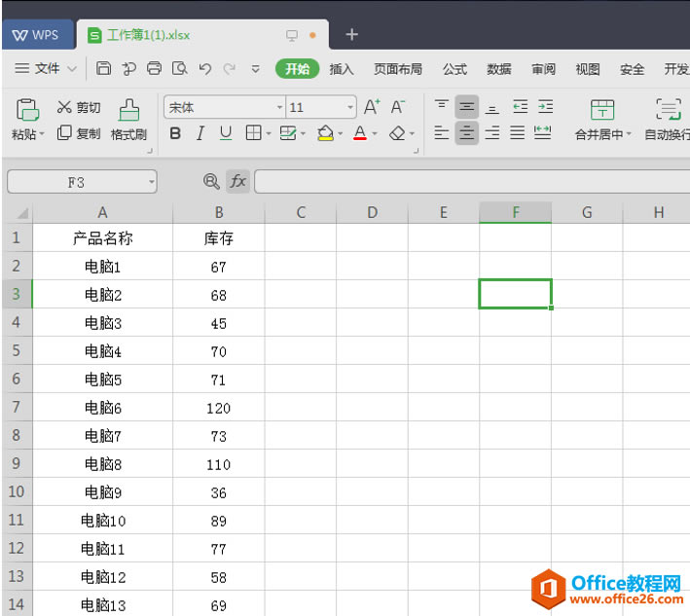Click the presentation screen icon on file tab

292,35
